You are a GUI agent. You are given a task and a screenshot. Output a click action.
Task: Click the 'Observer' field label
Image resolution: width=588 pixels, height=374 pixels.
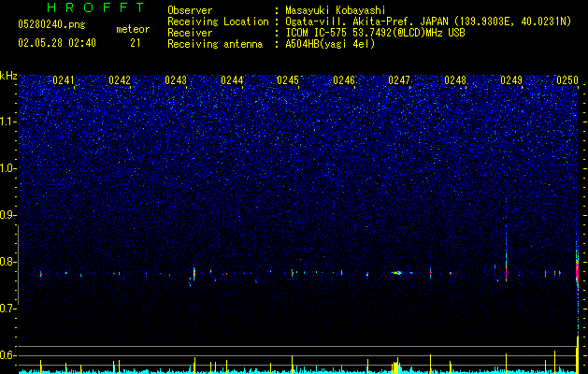click(x=190, y=10)
